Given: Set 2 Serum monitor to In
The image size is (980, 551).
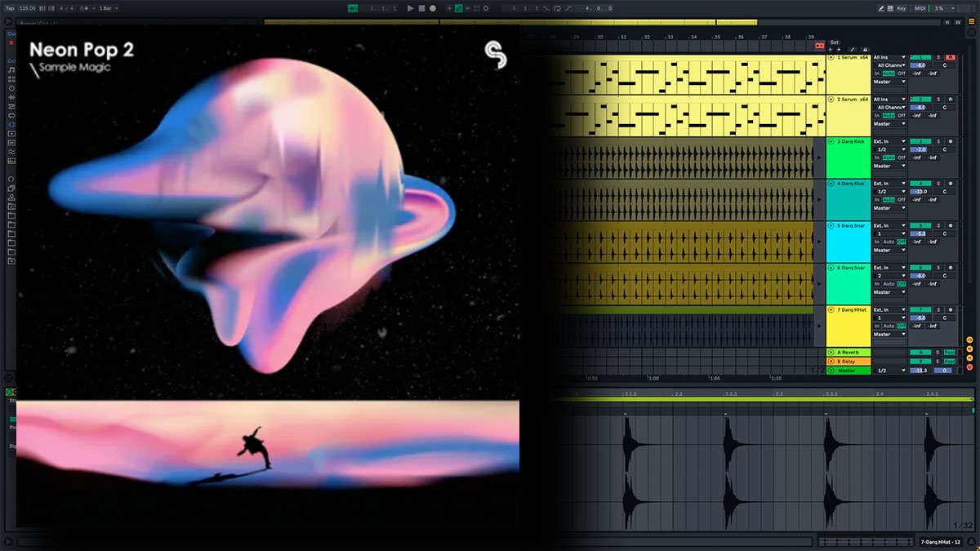Looking at the screenshot, I should [877, 115].
